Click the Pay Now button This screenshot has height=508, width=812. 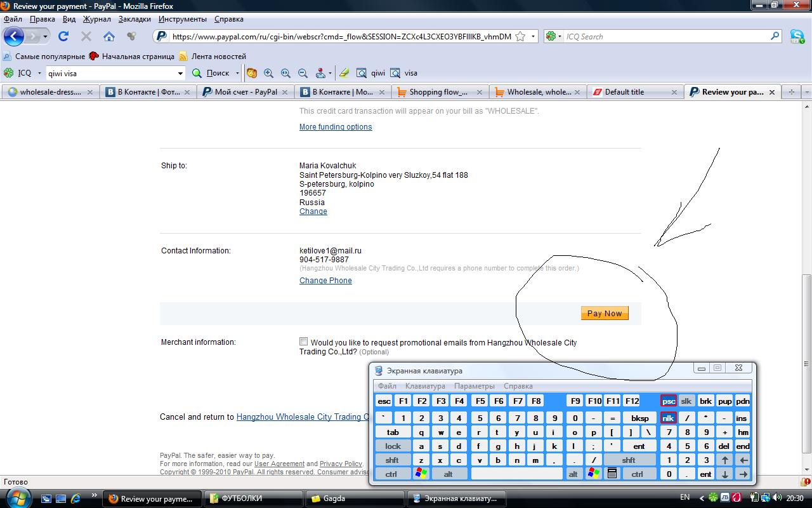[605, 313]
